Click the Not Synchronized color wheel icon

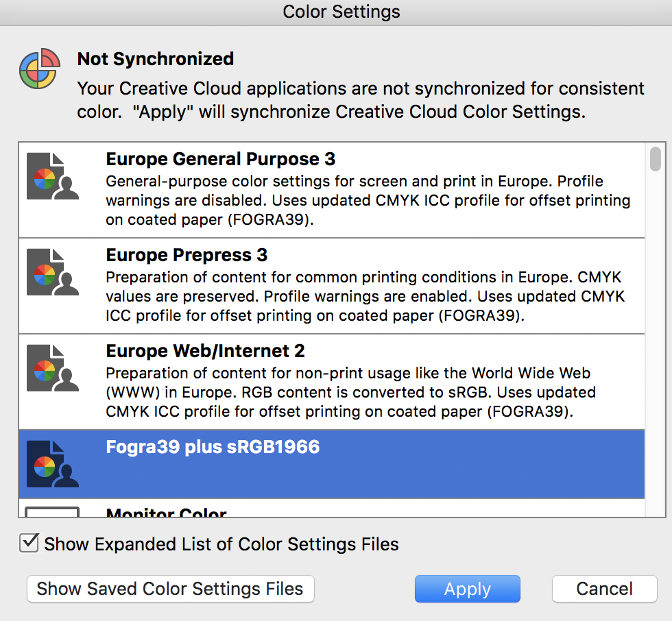(x=40, y=69)
